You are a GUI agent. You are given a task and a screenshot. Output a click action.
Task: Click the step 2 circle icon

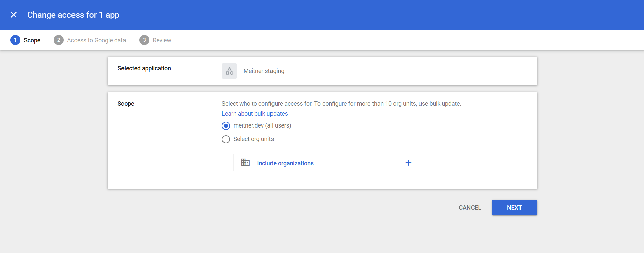click(59, 40)
